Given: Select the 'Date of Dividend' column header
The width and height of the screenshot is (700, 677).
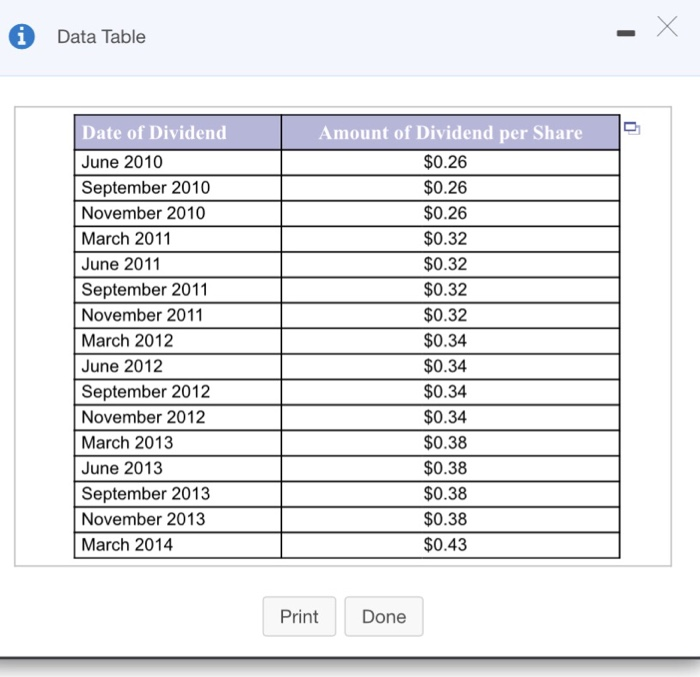Looking at the screenshot, I should pos(178,133).
